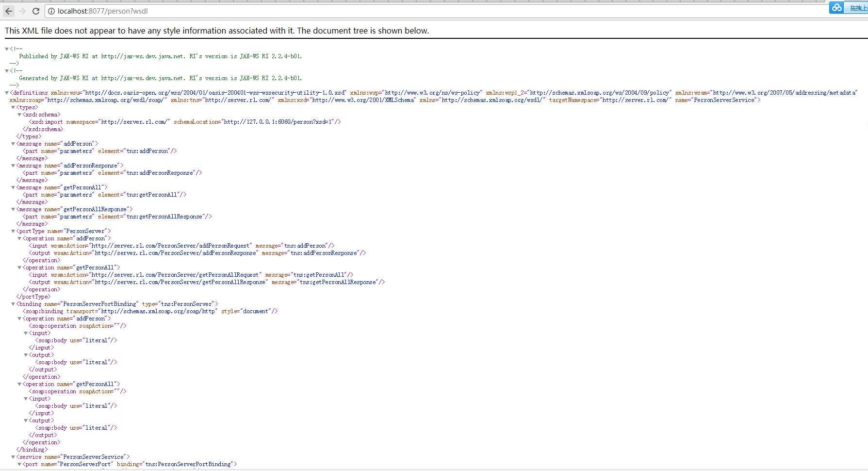Image resolution: width=868 pixels, height=471 pixels.
Task: Click the closing binding tag
Action: [32, 450]
